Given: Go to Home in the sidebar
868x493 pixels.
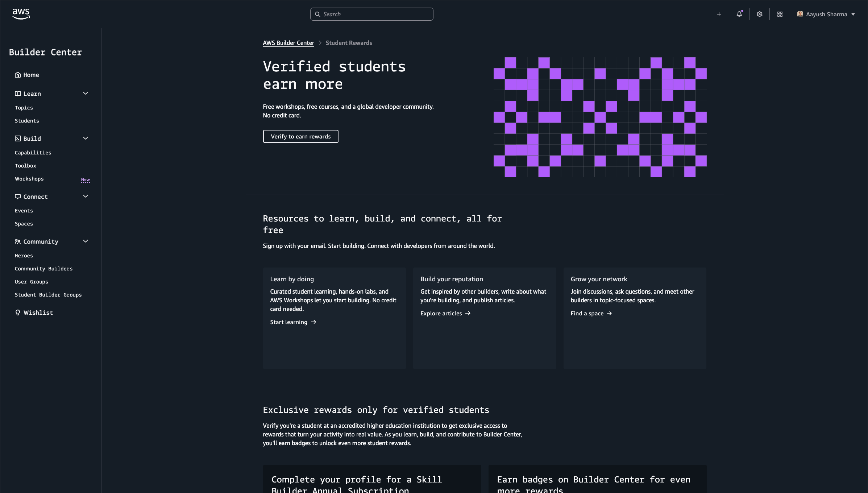Looking at the screenshot, I should [31, 75].
